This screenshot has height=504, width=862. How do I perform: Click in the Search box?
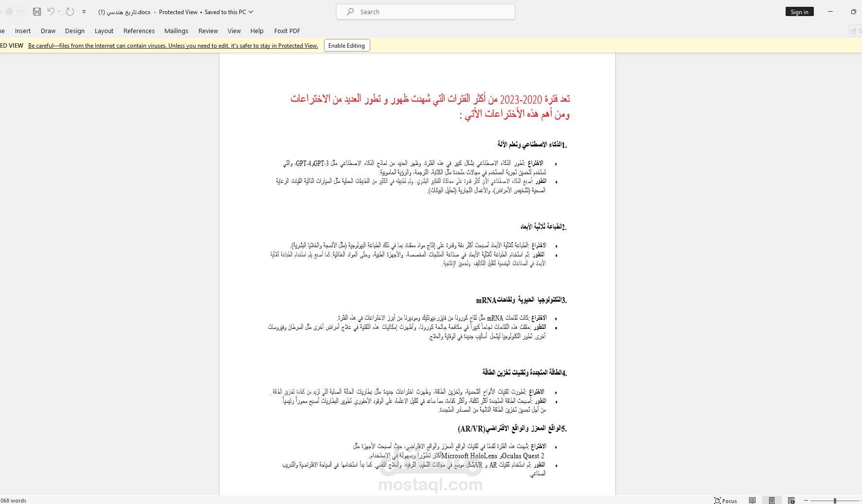click(x=426, y=12)
